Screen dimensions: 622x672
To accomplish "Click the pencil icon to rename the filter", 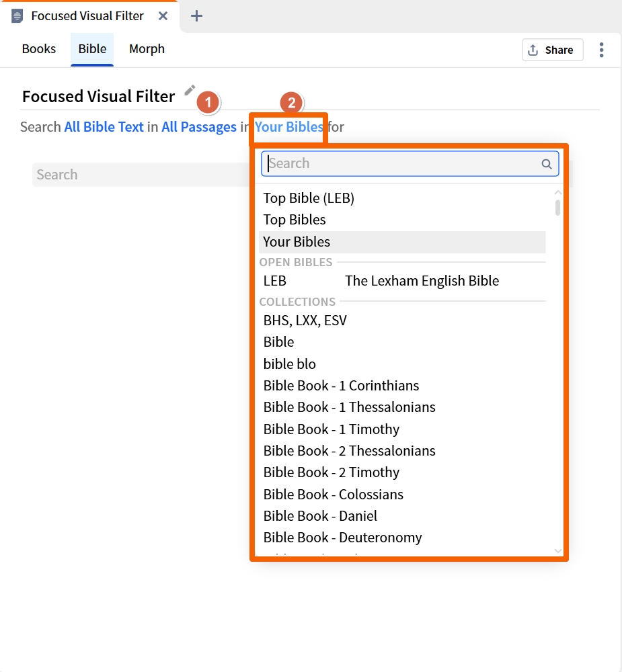I will 190,91.
